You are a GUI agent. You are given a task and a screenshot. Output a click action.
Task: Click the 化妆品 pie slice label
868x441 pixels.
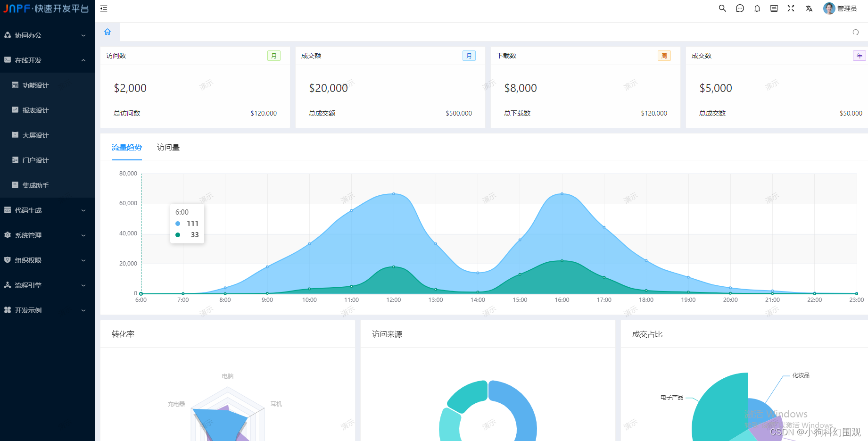coord(801,375)
